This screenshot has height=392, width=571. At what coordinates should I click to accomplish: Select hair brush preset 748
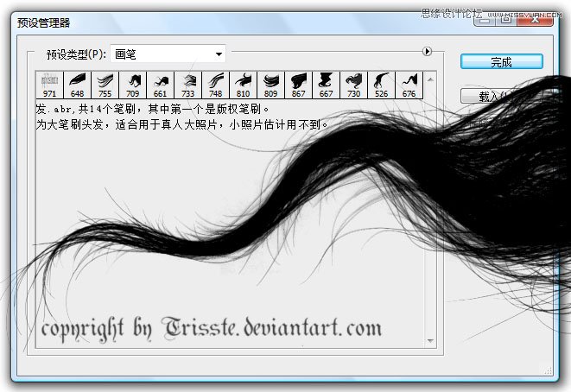pos(216,85)
